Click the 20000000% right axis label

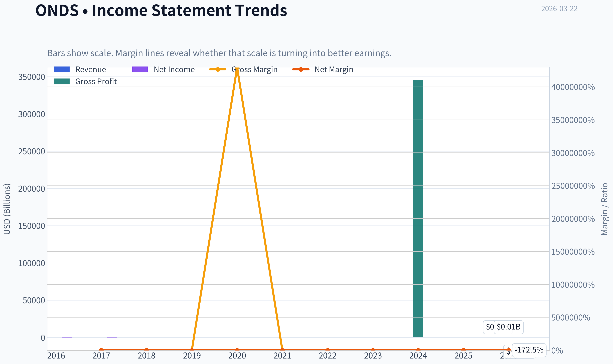(x=573, y=219)
